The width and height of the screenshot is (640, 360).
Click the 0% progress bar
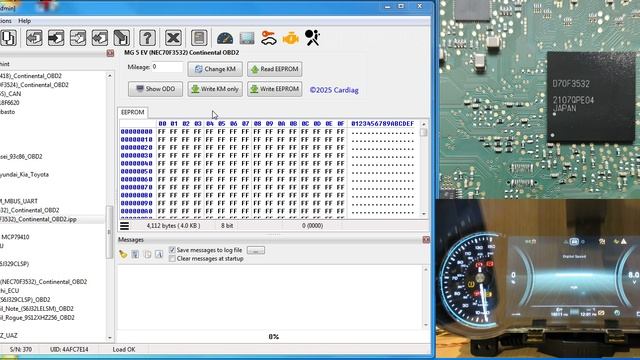click(x=273, y=337)
